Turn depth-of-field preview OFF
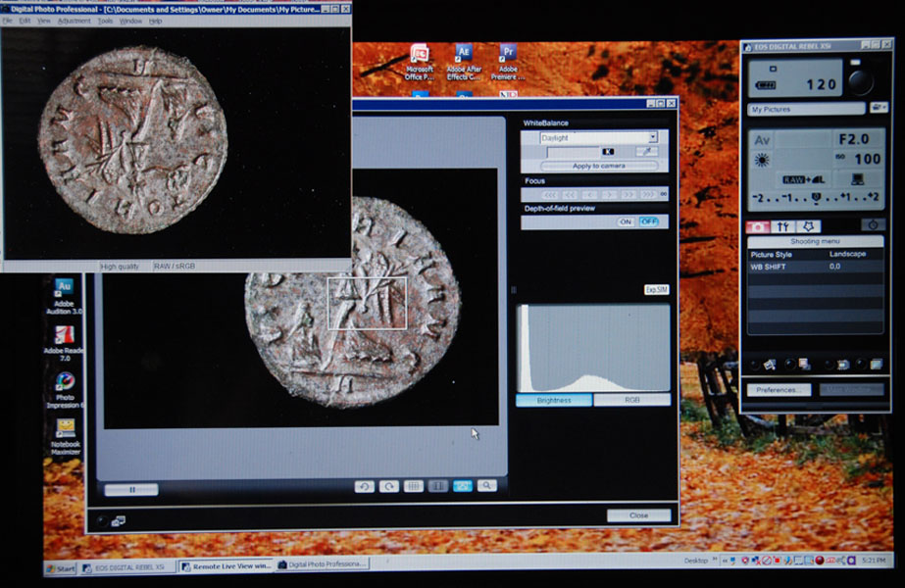 [648, 221]
